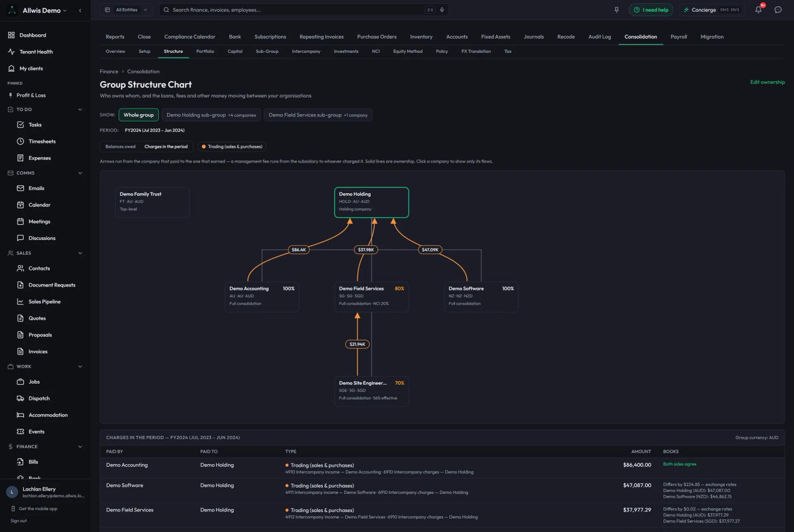
Task: Click the chat bubble icon in header
Action: click(778, 10)
